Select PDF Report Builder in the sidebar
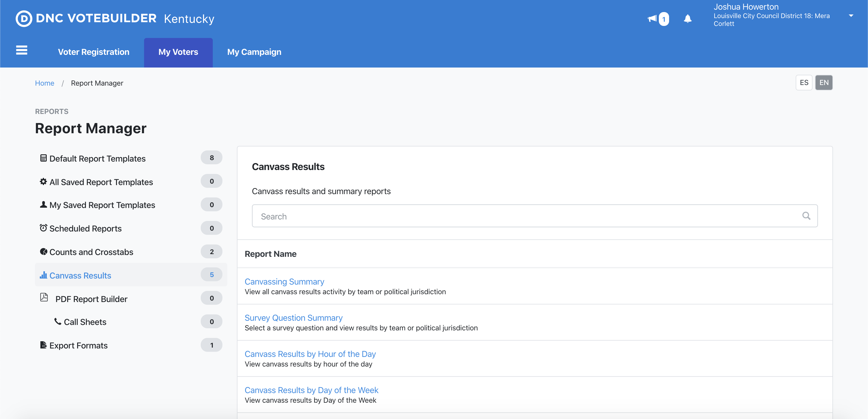The image size is (868, 419). 91,299
